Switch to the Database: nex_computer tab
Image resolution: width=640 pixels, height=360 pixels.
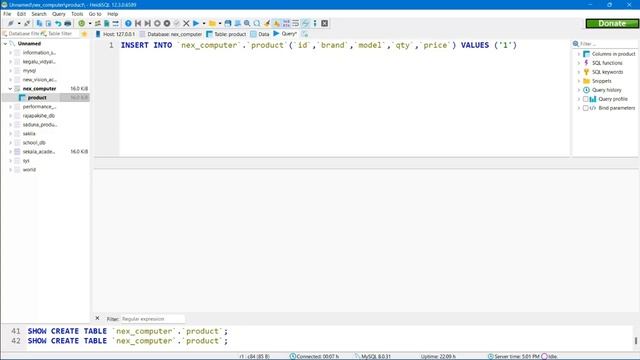point(171,34)
